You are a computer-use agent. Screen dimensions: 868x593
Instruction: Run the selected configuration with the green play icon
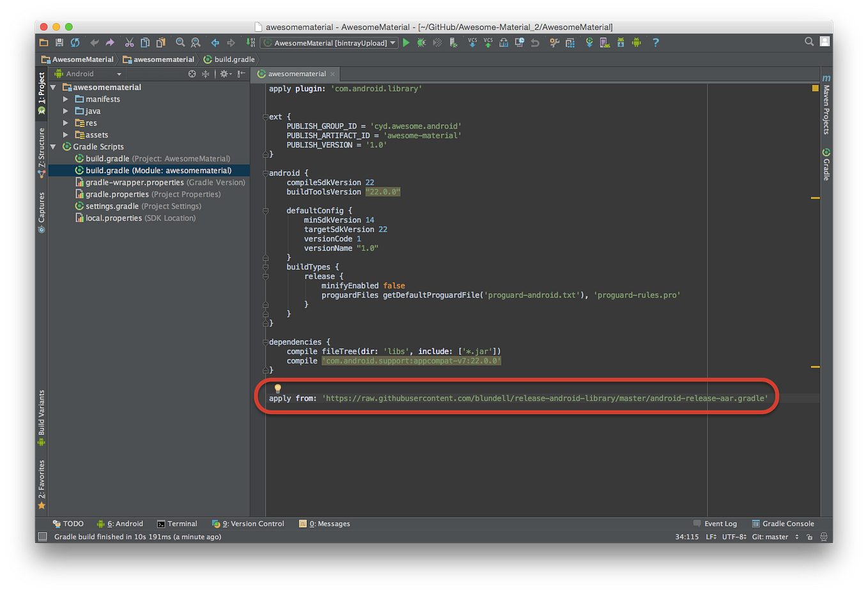(x=406, y=42)
